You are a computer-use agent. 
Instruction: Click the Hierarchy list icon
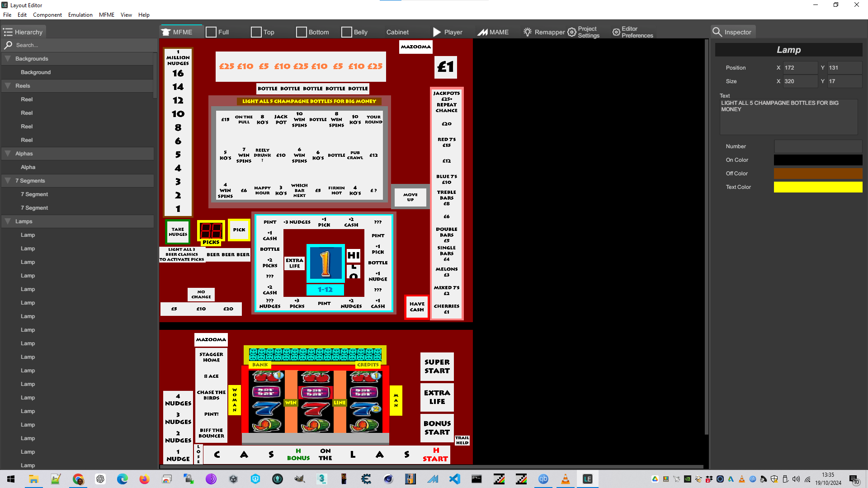pos(8,32)
